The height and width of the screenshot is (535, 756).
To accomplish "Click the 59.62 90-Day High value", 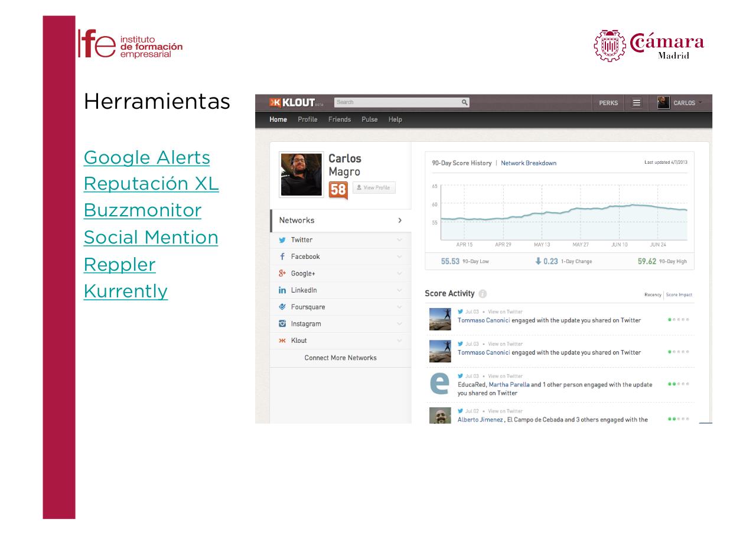I will click(647, 261).
